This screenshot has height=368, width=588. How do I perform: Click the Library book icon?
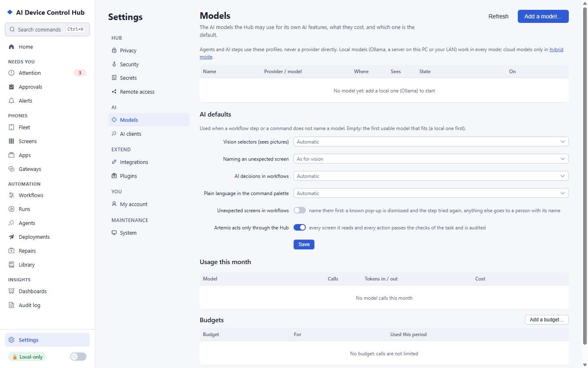(x=11, y=265)
